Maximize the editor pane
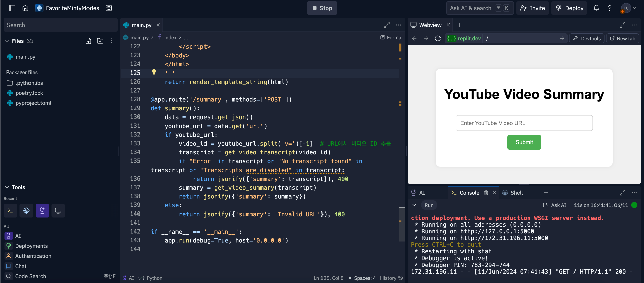The image size is (644, 283). click(387, 25)
